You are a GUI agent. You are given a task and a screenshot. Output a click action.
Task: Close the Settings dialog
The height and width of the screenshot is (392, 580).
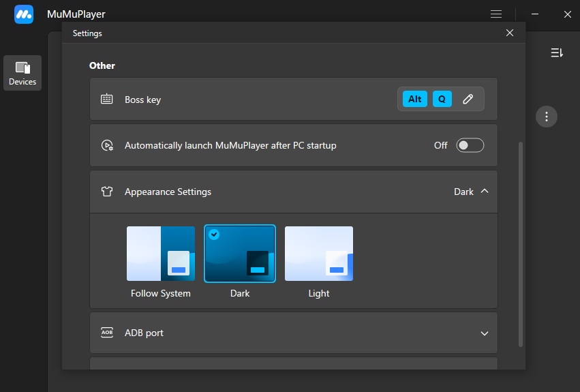pos(510,33)
